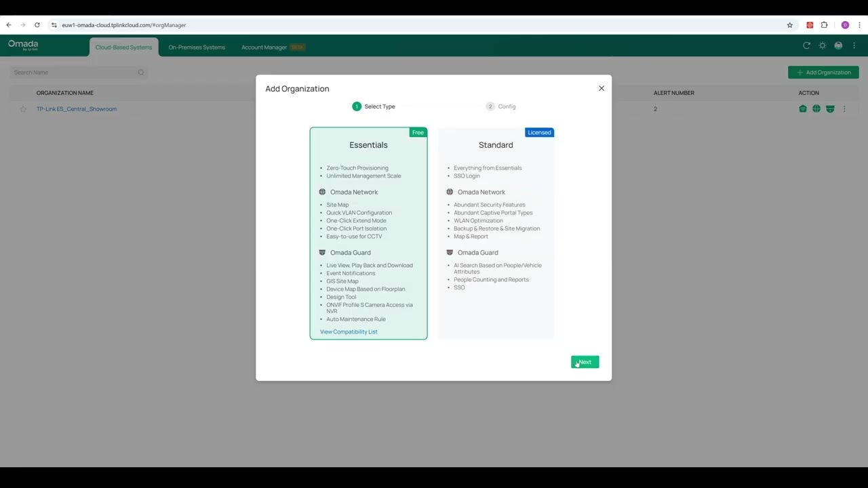Click the Omada logo
Viewport: 868px width, 488px height.
click(23, 45)
